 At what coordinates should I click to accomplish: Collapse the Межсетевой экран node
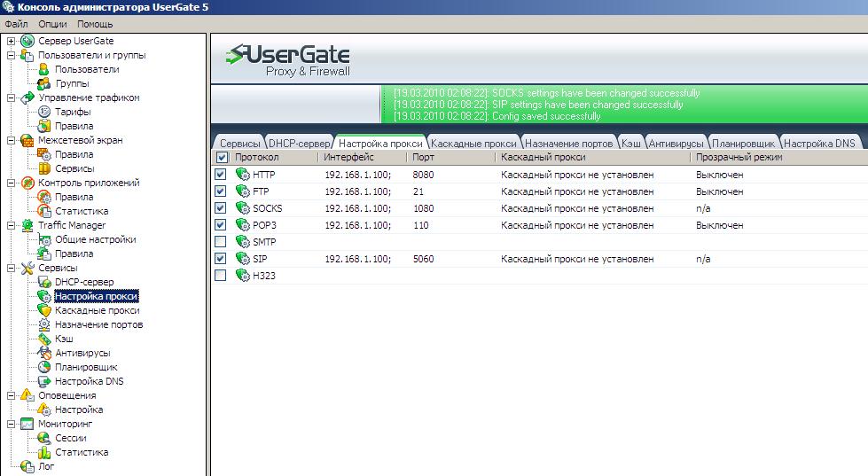[11, 141]
